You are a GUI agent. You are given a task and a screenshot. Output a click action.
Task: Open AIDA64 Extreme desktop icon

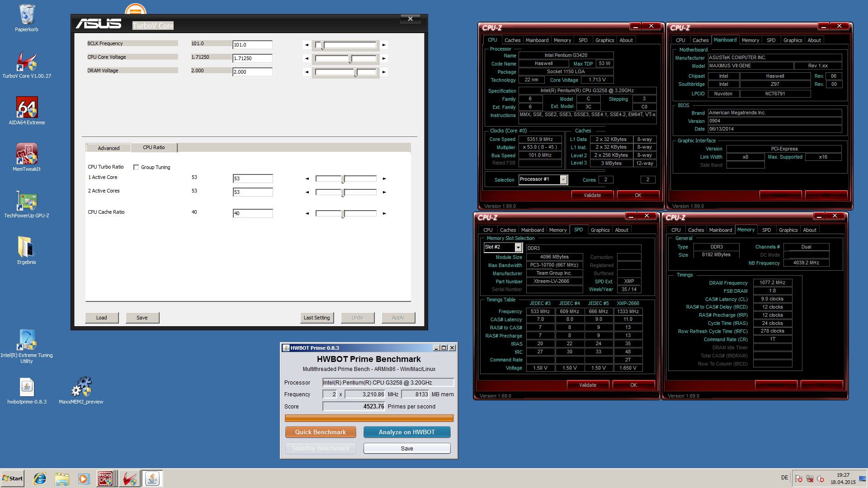pyautogui.click(x=27, y=111)
